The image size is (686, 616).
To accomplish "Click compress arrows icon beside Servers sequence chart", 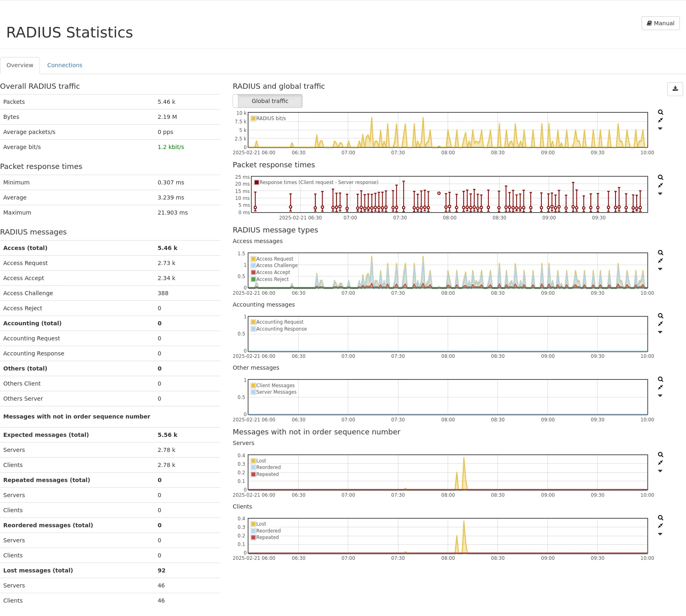I will [660, 463].
